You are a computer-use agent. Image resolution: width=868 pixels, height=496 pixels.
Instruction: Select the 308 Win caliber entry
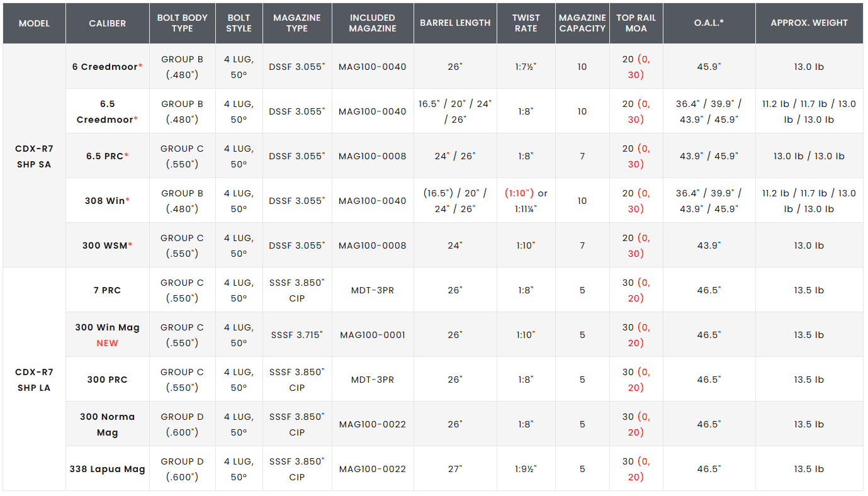tap(104, 201)
